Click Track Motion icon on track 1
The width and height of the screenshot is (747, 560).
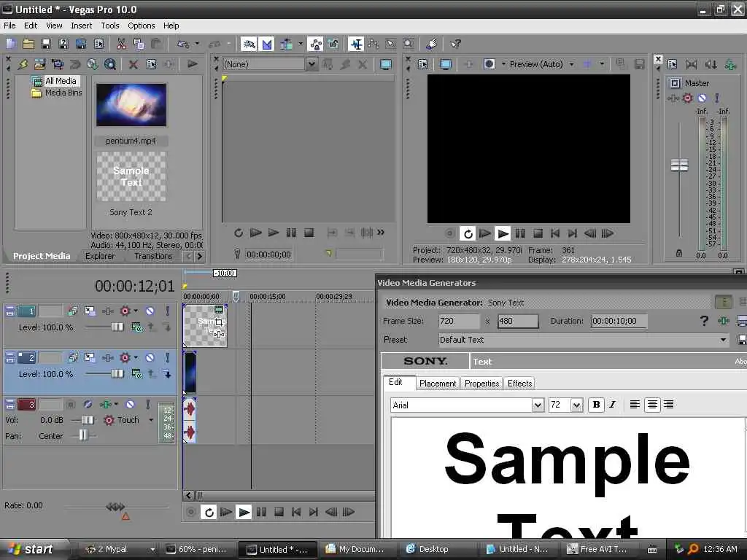pos(90,311)
